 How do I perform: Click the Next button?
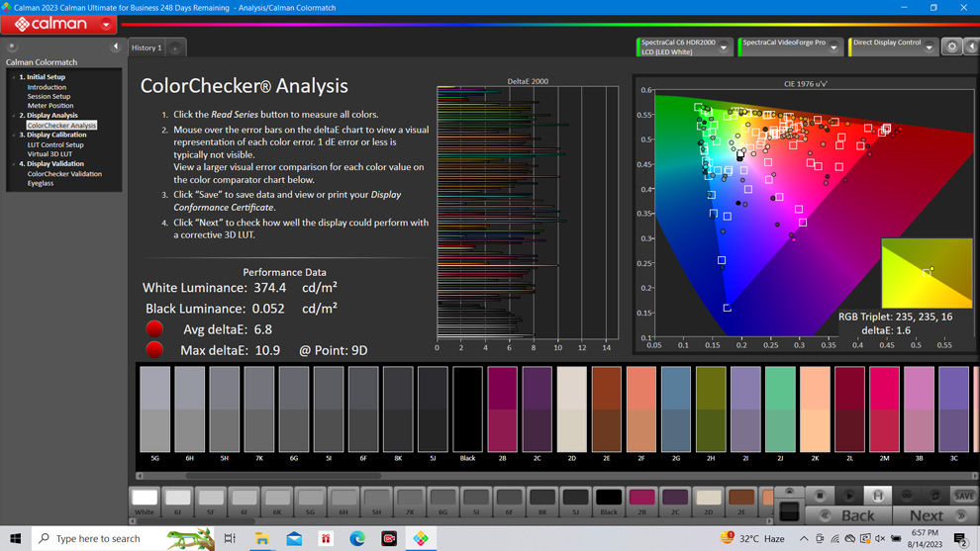point(935,515)
